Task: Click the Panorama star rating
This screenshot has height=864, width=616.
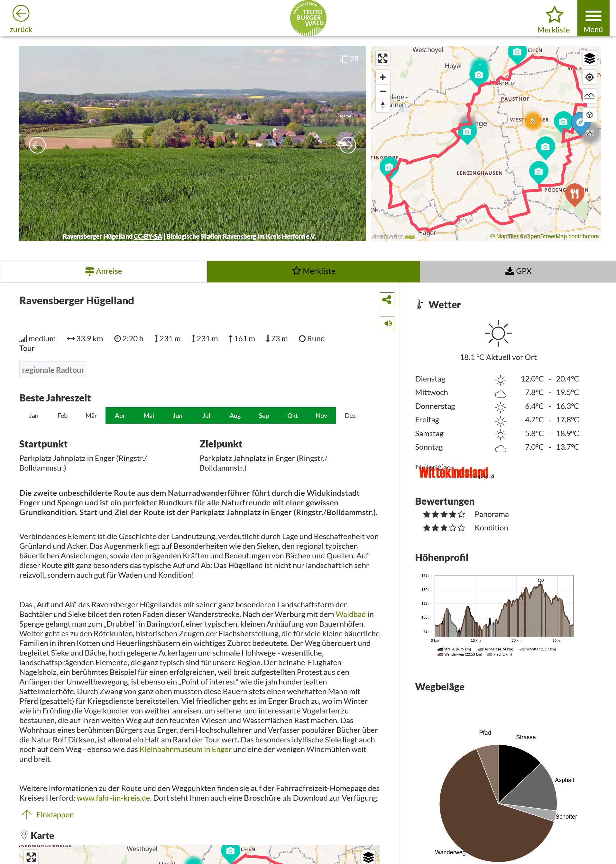Action: [x=444, y=514]
